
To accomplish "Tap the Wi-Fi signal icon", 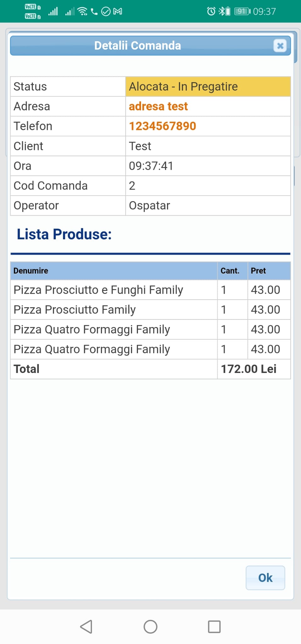I will pyautogui.click(x=82, y=12).
